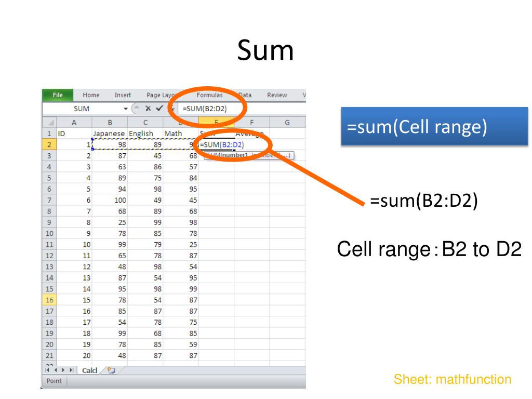Go to first sheet navigation arrow
The image size is (532, 399).
click(x=47, y=370)
